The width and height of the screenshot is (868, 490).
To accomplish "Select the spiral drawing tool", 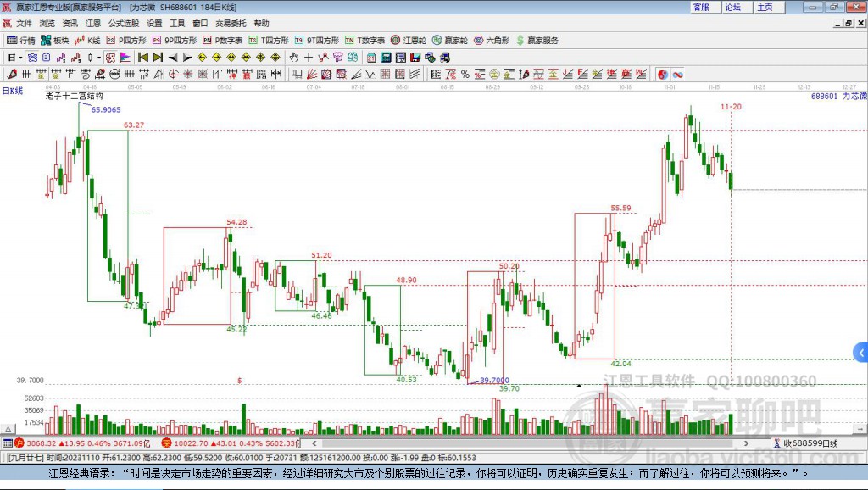I will [86, 75].
